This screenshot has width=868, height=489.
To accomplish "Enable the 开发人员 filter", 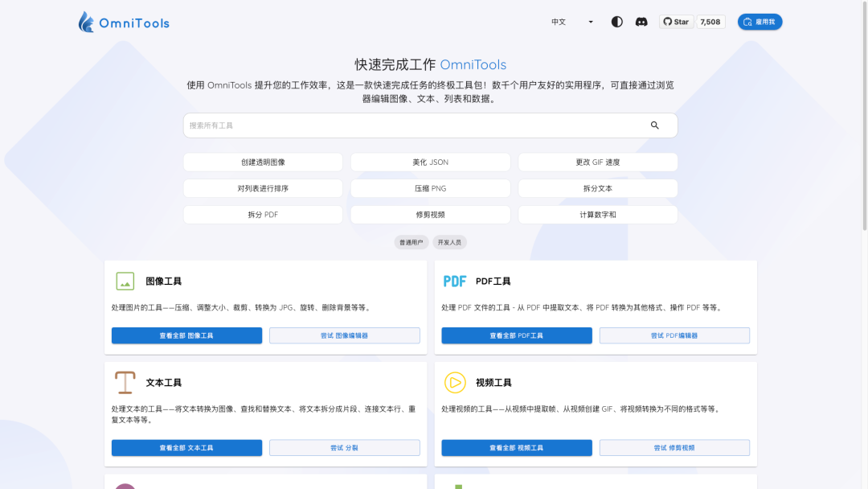I will 449,241.
